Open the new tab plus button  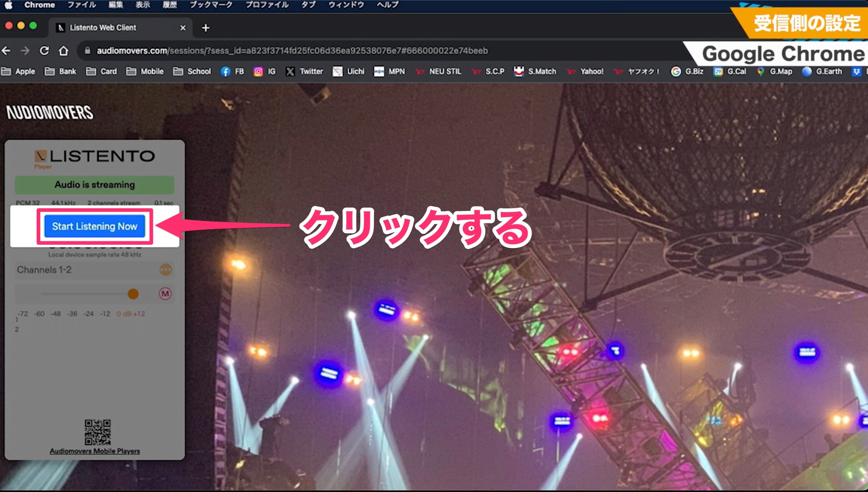tap(205, 28)
